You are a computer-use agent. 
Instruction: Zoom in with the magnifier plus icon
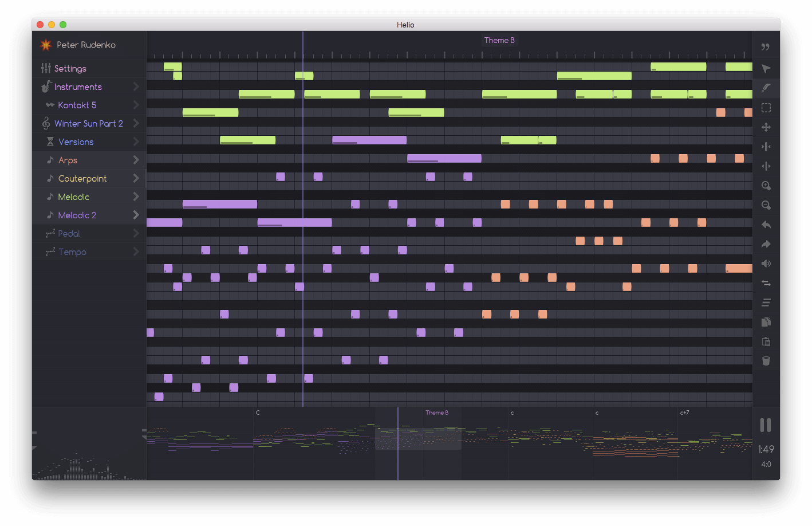[766, 186]
